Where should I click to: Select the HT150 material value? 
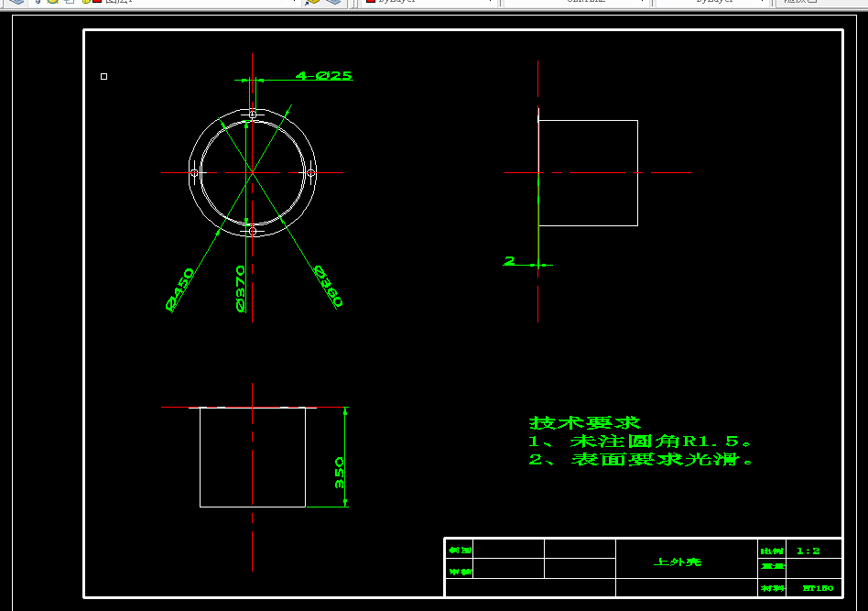tap(818, 588)
